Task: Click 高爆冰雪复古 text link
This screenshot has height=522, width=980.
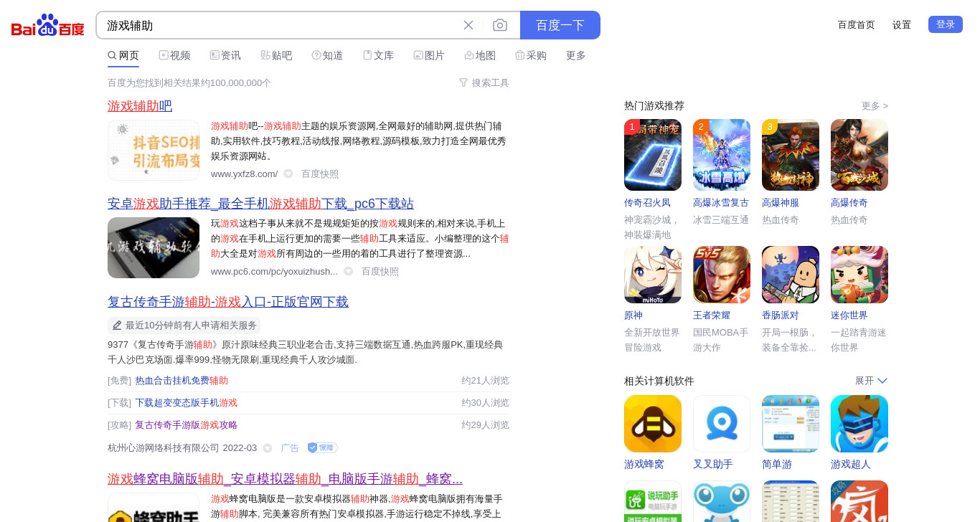Action: click(x=721, y=203)
